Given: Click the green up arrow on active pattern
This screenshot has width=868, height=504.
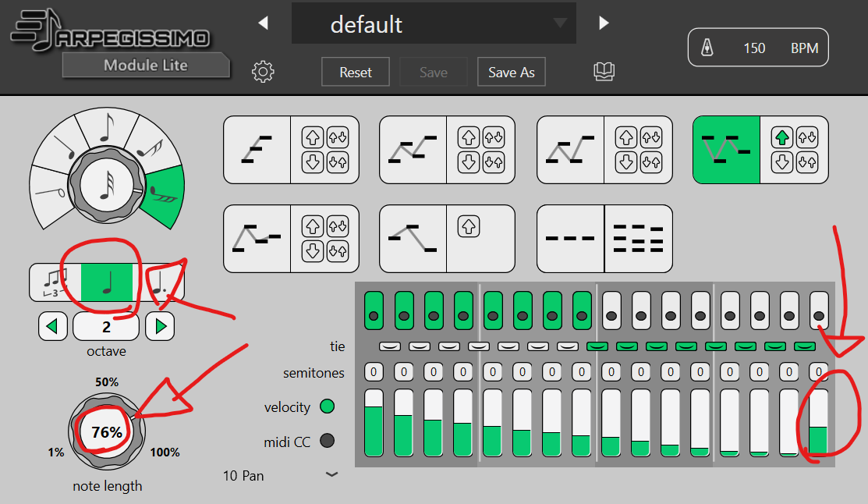Looking at the screenshot, I should pyautogui.click(x=782, y=137).
